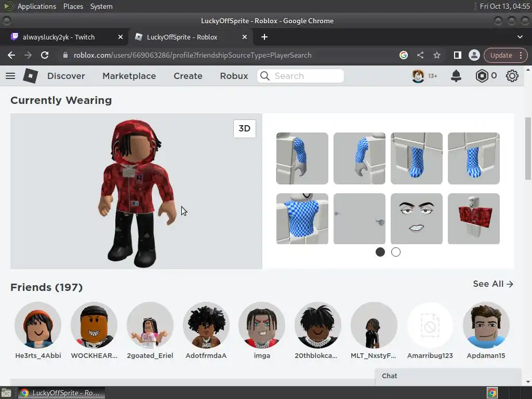This screenshot has width=532, height=399.
Task: Open blue checkered torso item
Action: pos(302,219)
